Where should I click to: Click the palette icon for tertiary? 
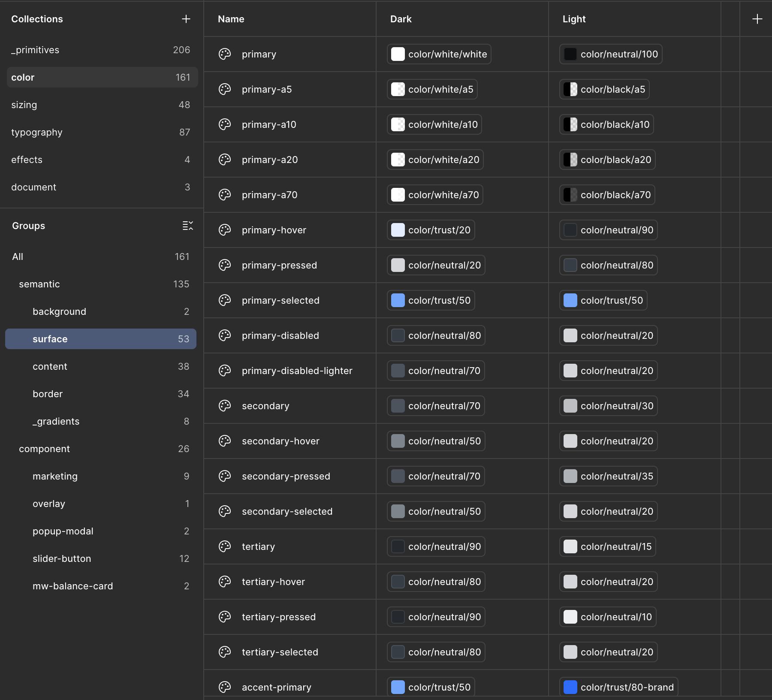pyautogui.click(x=225, y=546)
